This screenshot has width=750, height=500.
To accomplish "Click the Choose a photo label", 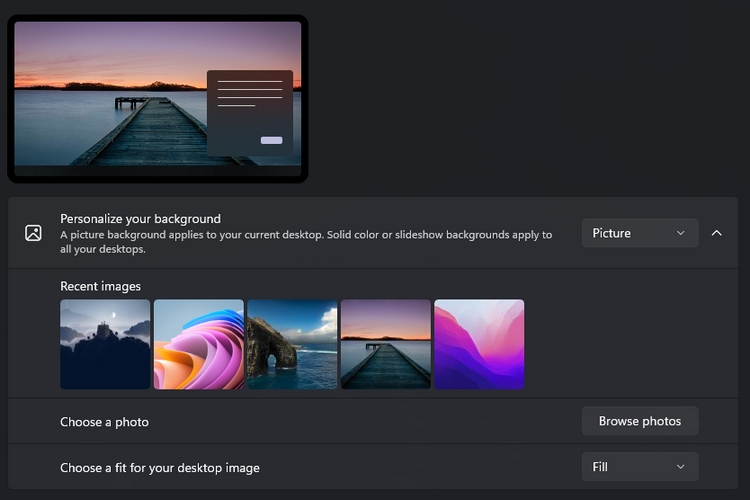I will click(104, 422).
